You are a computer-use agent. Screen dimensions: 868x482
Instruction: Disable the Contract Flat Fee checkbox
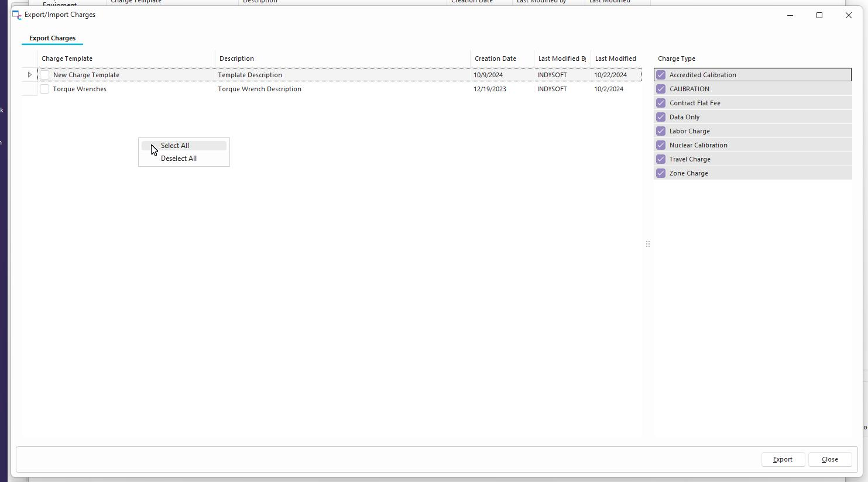click(x=661, y=103)
